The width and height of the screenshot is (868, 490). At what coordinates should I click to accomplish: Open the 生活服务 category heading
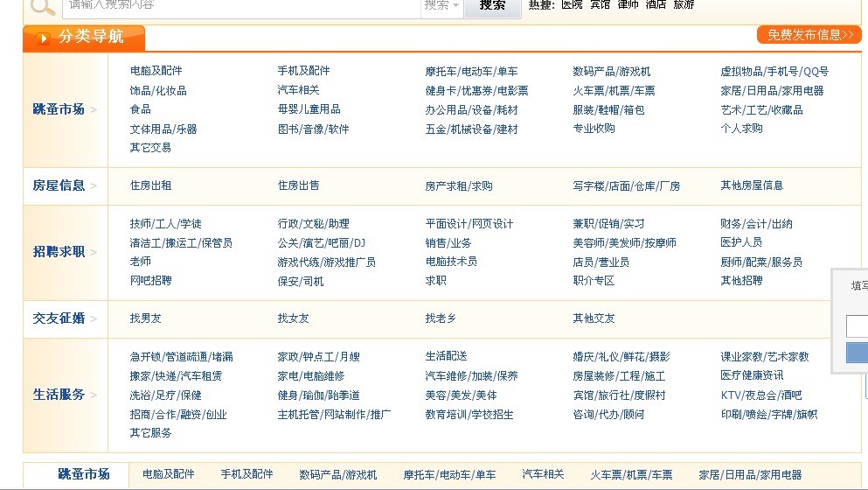pyautogui.click(x=59, y=395)
